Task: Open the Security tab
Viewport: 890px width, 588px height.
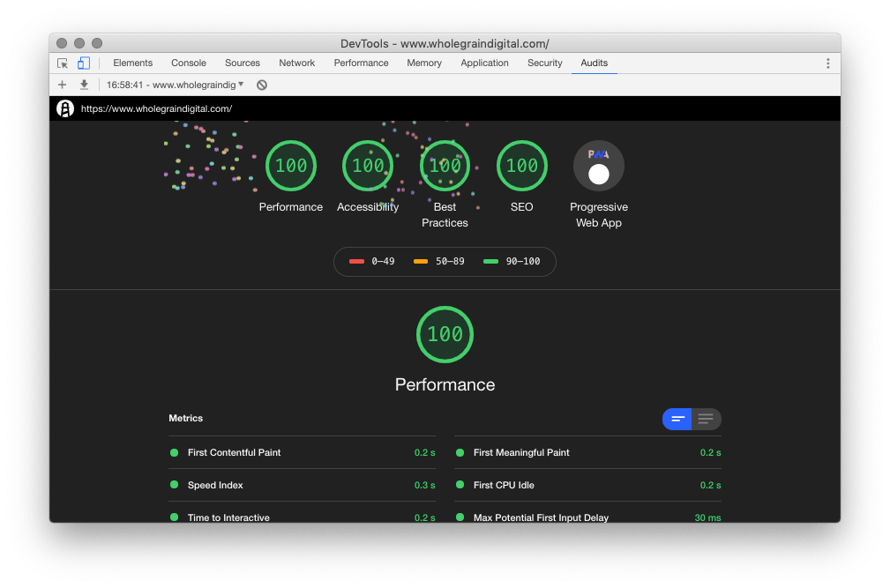Action: point(545,63)
